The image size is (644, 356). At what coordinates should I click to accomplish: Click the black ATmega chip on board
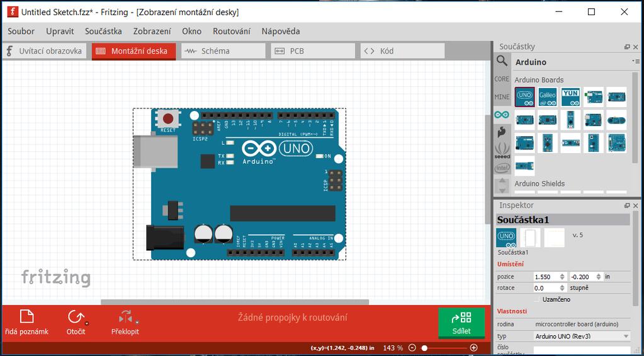pyautogui.click(x=283, y=214)
